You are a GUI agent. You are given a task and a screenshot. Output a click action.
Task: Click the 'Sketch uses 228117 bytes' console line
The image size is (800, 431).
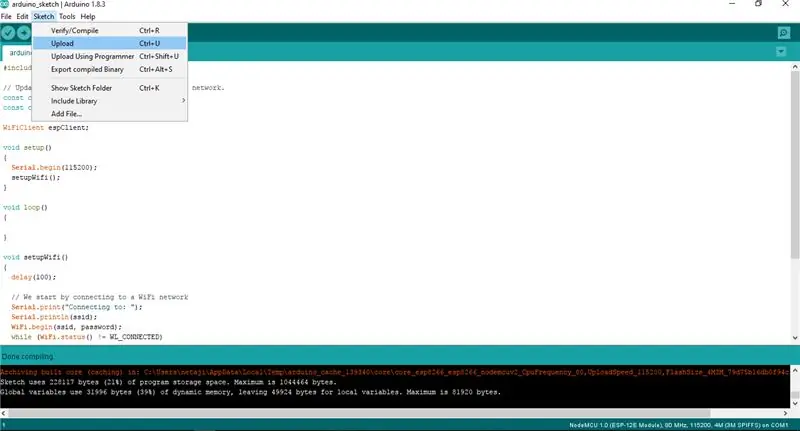click(x=168, y=382)
